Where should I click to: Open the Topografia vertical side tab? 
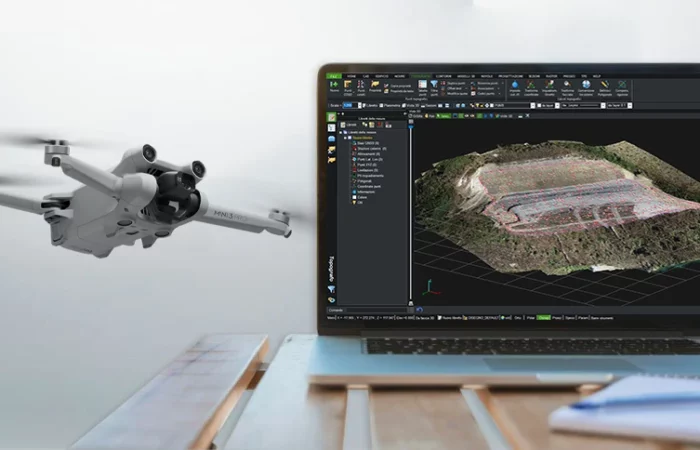point(331,268)
